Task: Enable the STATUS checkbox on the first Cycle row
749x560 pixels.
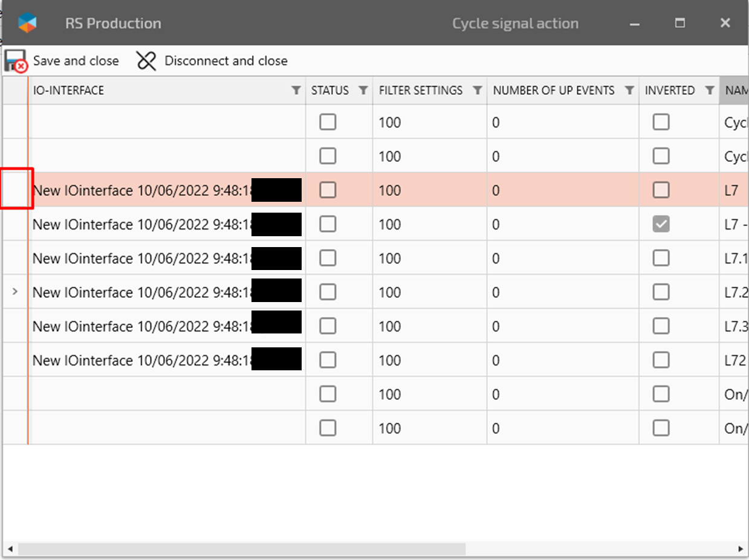Action: pyautogui.click(x=328, y=121)
